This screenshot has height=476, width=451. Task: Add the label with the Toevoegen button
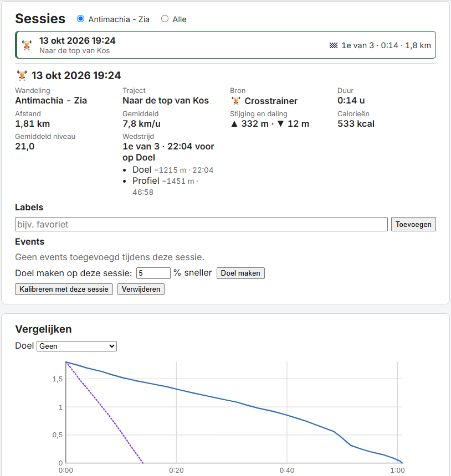(x=413, y=224)
